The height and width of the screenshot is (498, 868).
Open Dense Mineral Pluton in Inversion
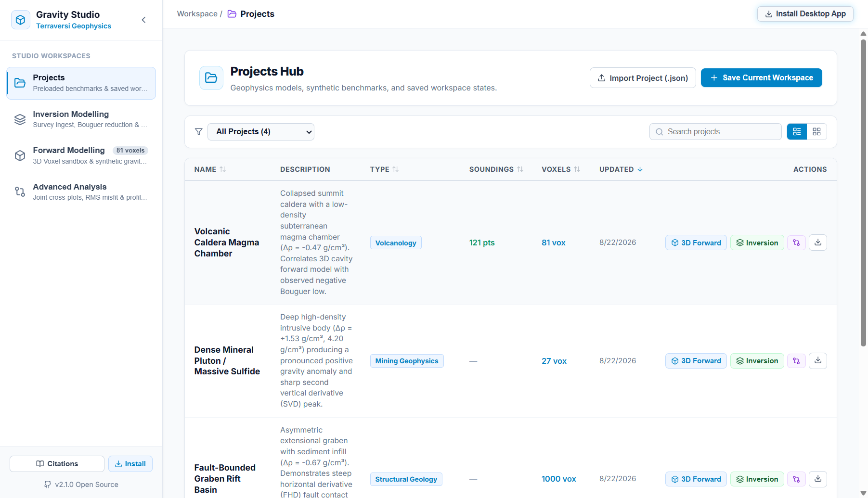[x=757, y=361]
